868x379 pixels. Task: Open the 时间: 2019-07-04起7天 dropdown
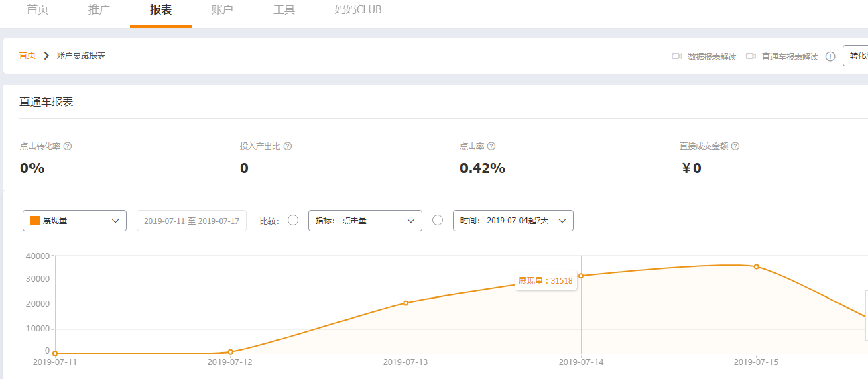pyautogui.click(x=513, y=221)
